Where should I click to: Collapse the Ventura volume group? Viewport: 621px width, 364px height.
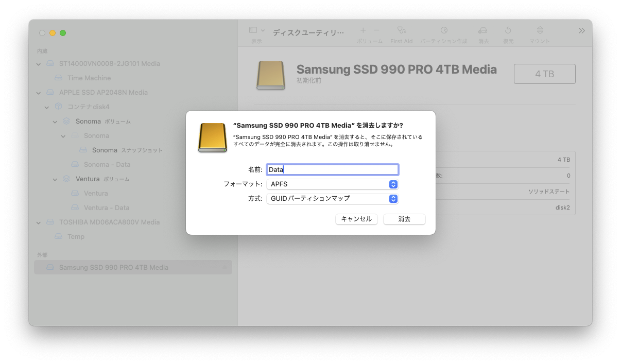tap(55, 179)
